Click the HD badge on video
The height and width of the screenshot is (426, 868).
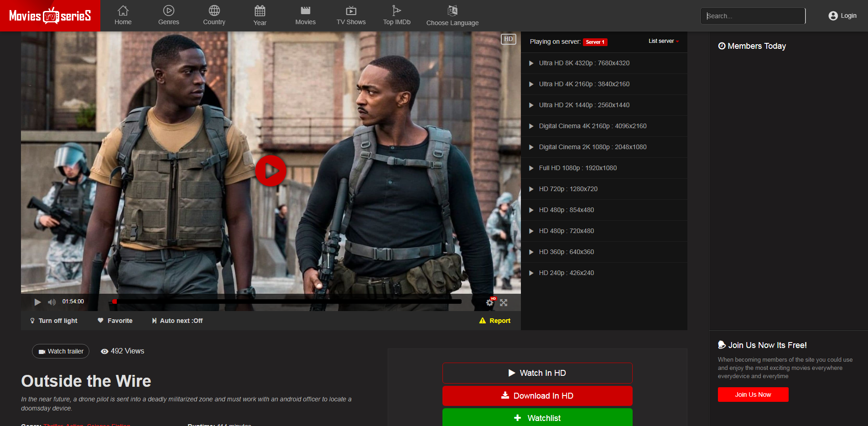[509, 39]
